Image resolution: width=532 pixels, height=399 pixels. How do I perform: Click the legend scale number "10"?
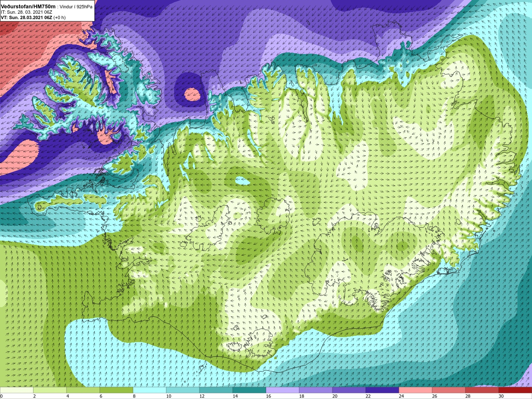[x=169, y=396]
